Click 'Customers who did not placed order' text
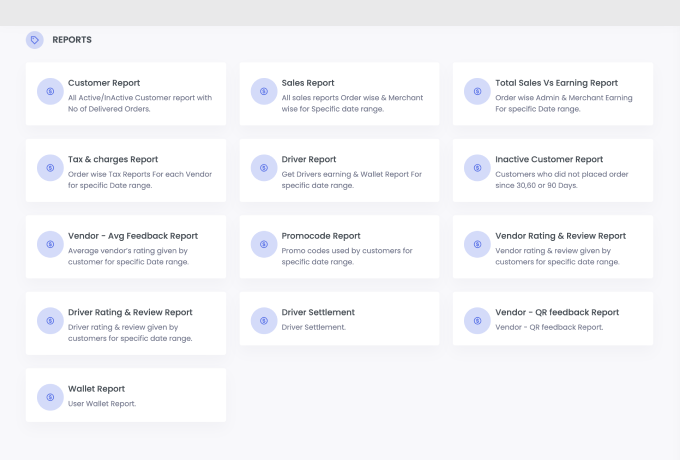 pyautogui.click(x=562, y=179)
